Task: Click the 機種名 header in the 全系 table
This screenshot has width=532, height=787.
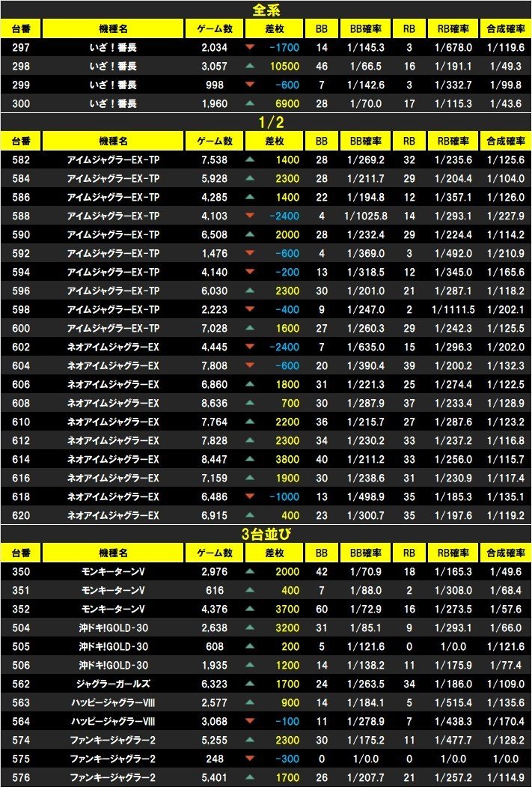Action: click(x=113, y=29)
